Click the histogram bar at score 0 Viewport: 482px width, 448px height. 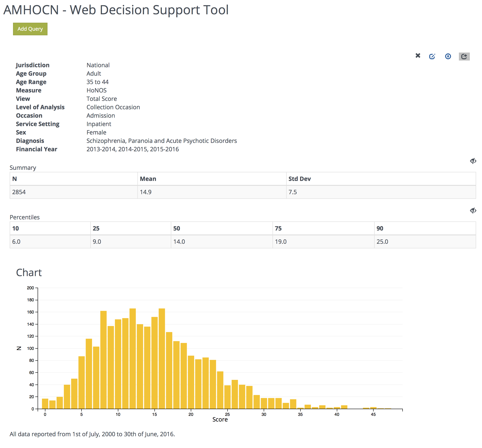pyautogui.click(x=45, y=404)
